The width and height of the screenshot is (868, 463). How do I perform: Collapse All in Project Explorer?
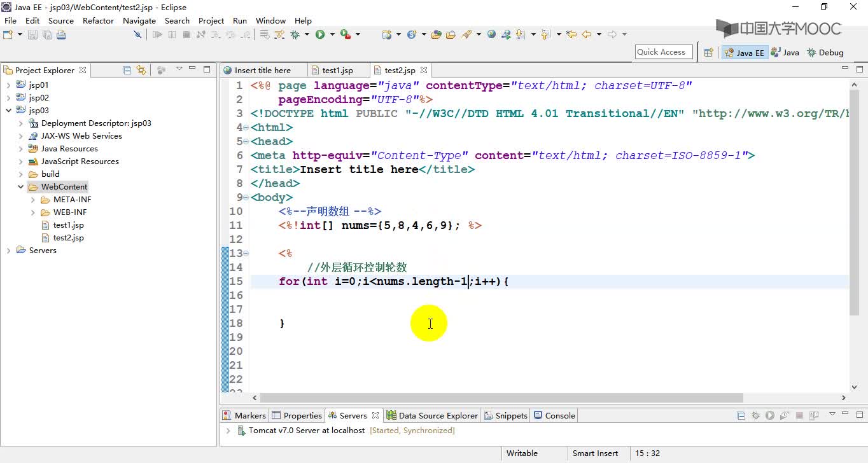click(127, 70)
